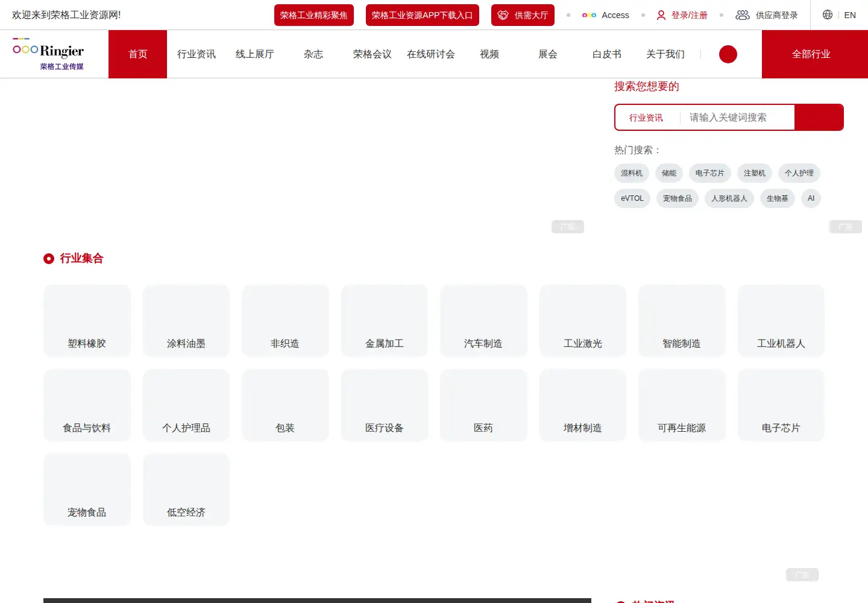Click the red search submit button
The height and width of the screenshot is (603, 868).
(x=819, y=118)
